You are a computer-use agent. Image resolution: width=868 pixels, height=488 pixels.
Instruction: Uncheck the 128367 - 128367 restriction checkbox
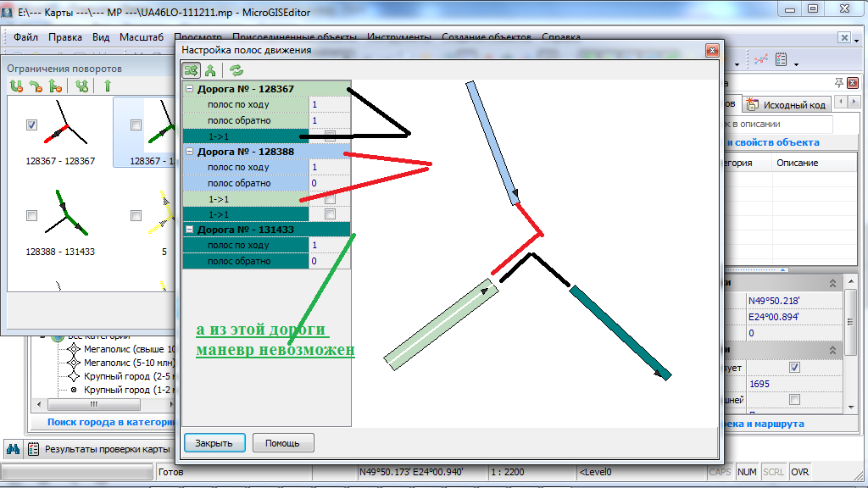[31, 125]
